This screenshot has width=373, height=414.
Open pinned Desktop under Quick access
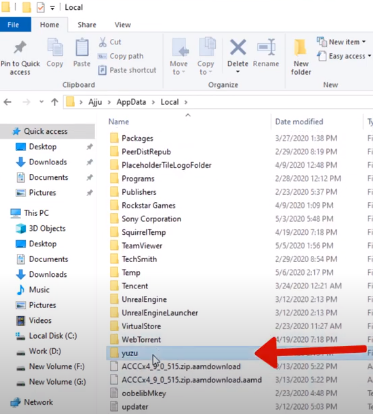[x=43, y=147]
